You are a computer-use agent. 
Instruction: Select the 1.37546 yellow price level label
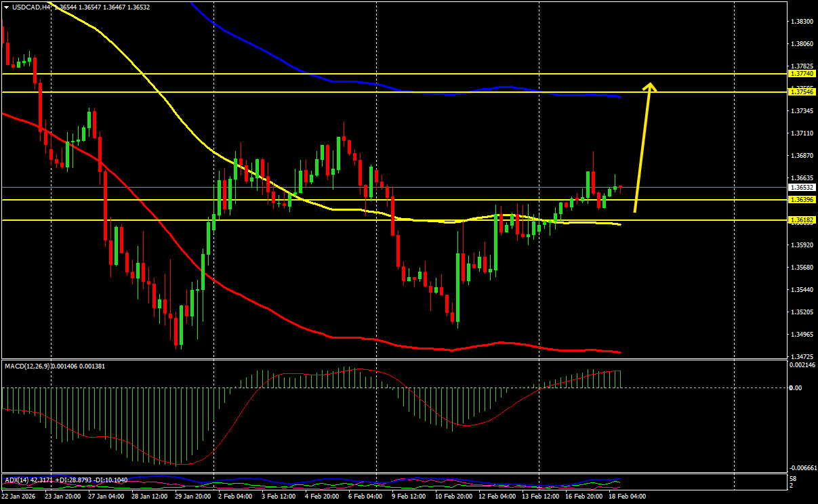pos(802,91)
